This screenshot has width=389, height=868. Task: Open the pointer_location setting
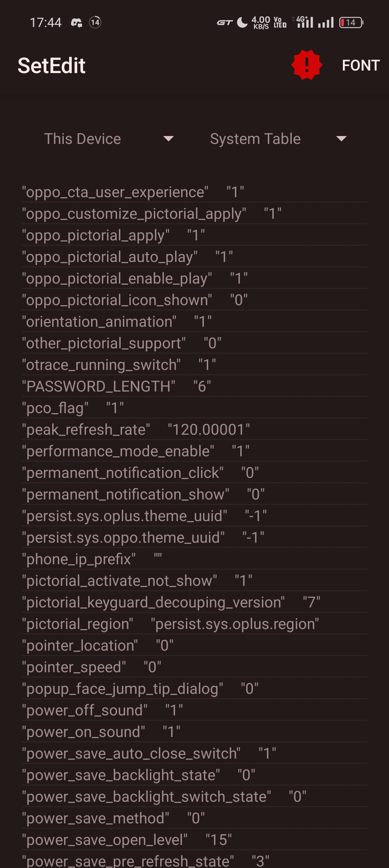[194, 645]
